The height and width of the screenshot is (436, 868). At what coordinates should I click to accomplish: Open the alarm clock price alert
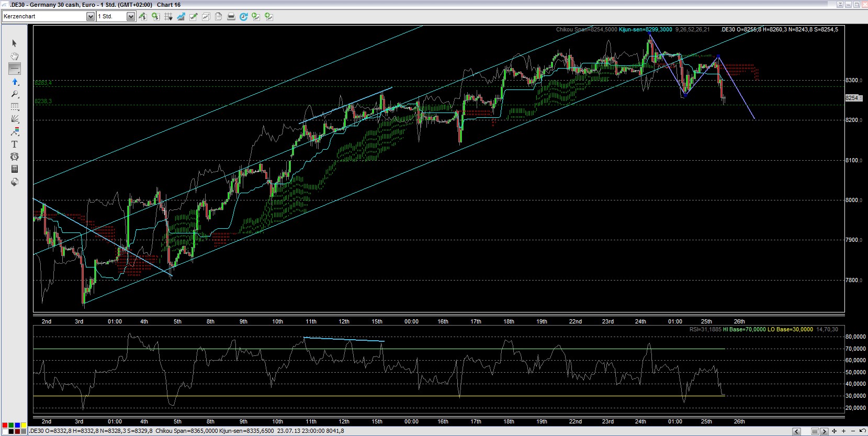pyautogui.click(x=15, y=156)
